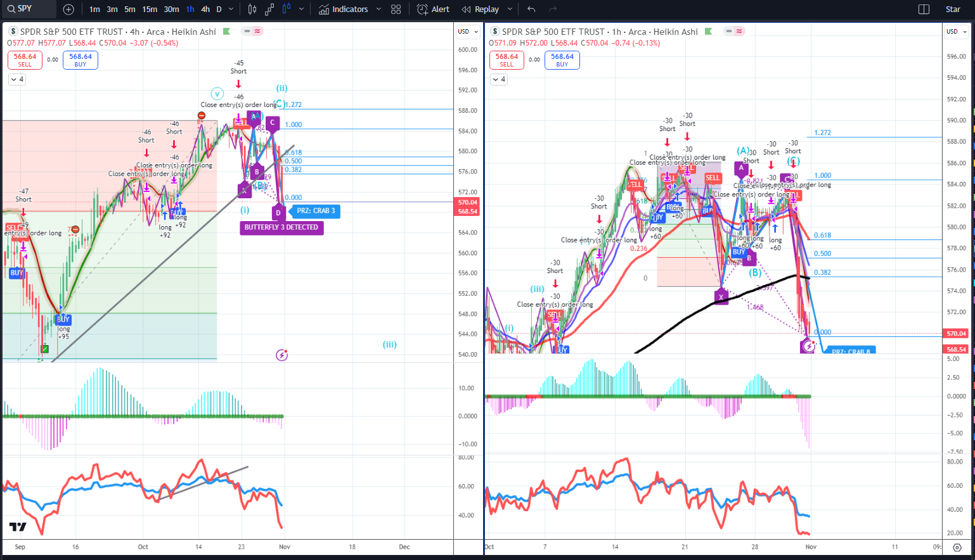Click the Star layout name
Image resolution: width=975 pixels, height=560 pixels.
coord(953,10)
